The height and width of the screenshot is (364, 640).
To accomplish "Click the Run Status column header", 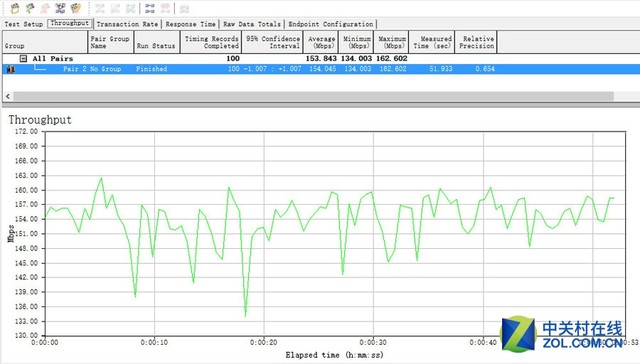I will point(157,42).
